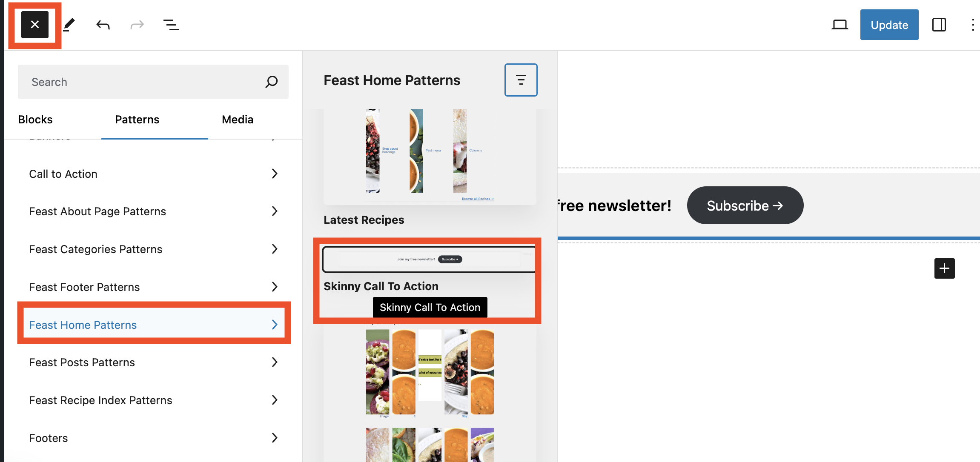This screenshot has height=462, width=980.
Task: Click the pencil Tools icon
Action: 69,25
